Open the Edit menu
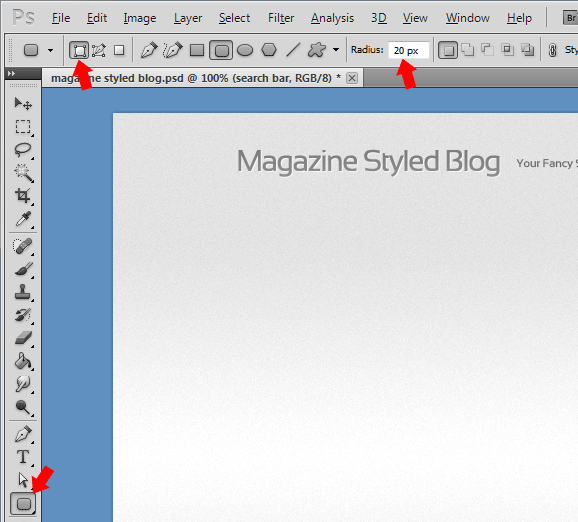578x522 pixels. 97,18
